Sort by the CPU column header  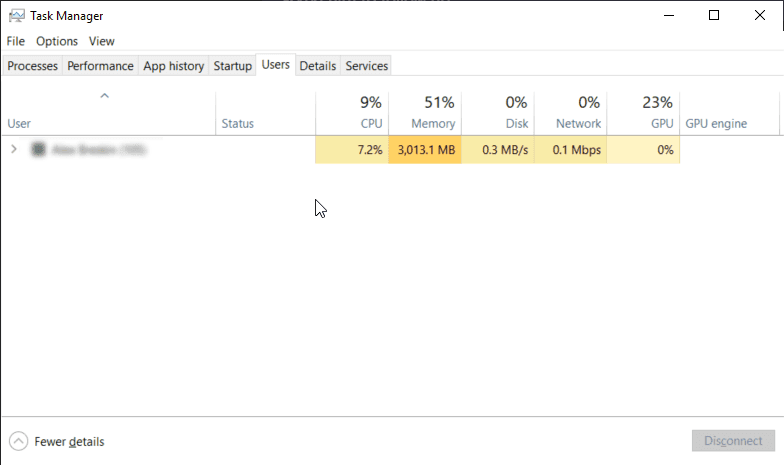(351, 112)
